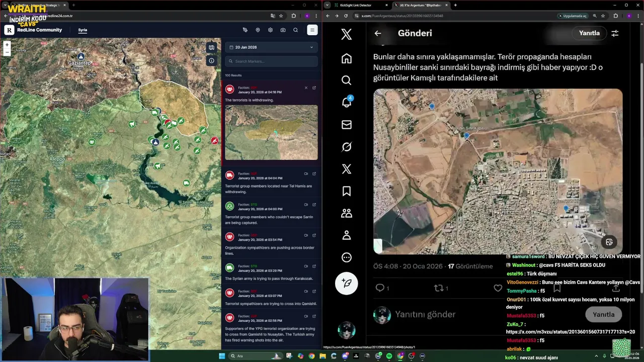Compose a new post on X
Image resolution: width=644 pixels, height=362 pixels.
point(347,283)
